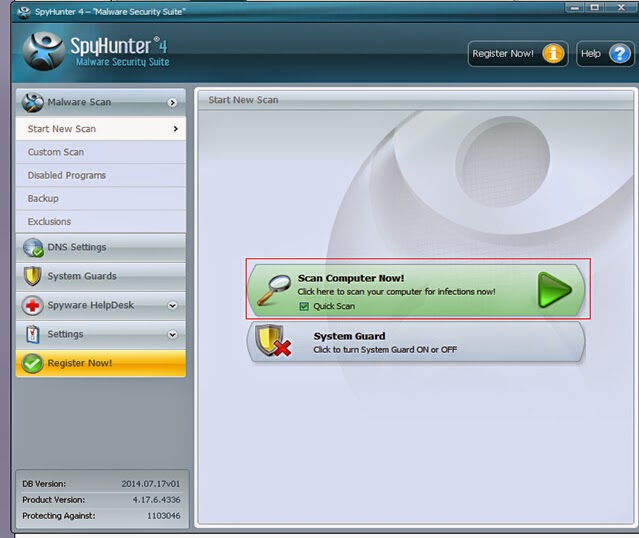
Task: Open the DNS Settings section
Action: coord(101,247)
